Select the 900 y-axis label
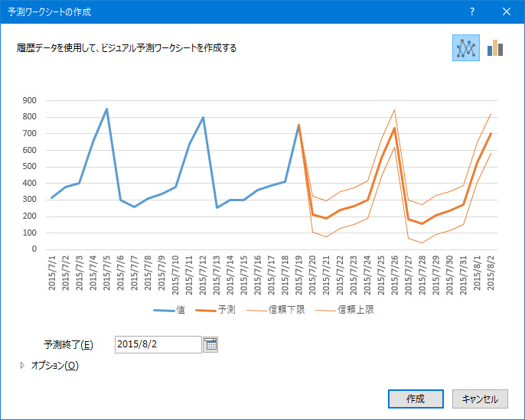Viewport: 525px width, 420px height. [x=31, y=100]
